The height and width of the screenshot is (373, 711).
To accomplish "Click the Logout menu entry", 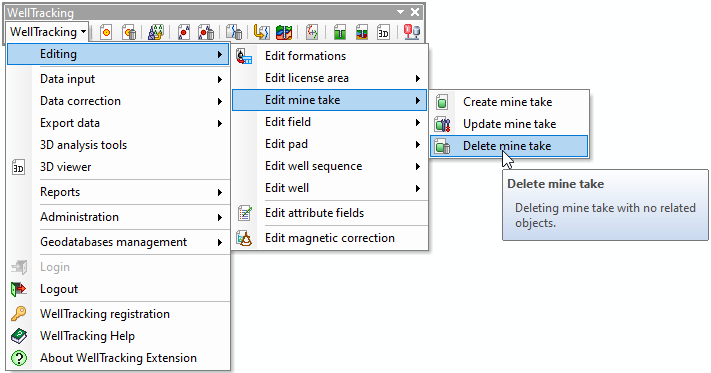I will [118, 289].
